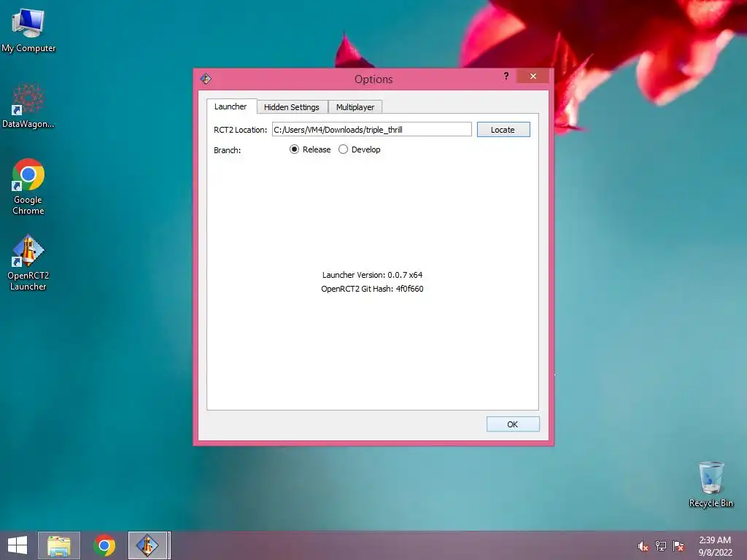
Task: Click the OpenRCT2 Git Hash 4f0f660 text
Action: click(372, 289)
